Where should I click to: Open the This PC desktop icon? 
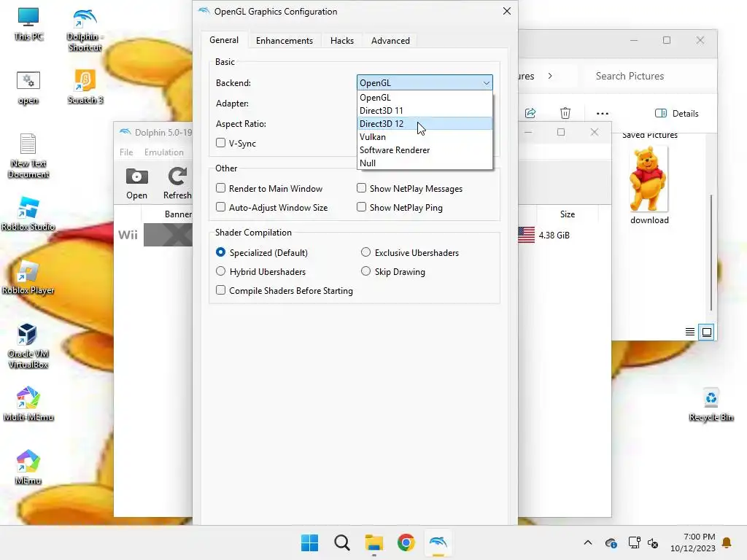[28, 24]
